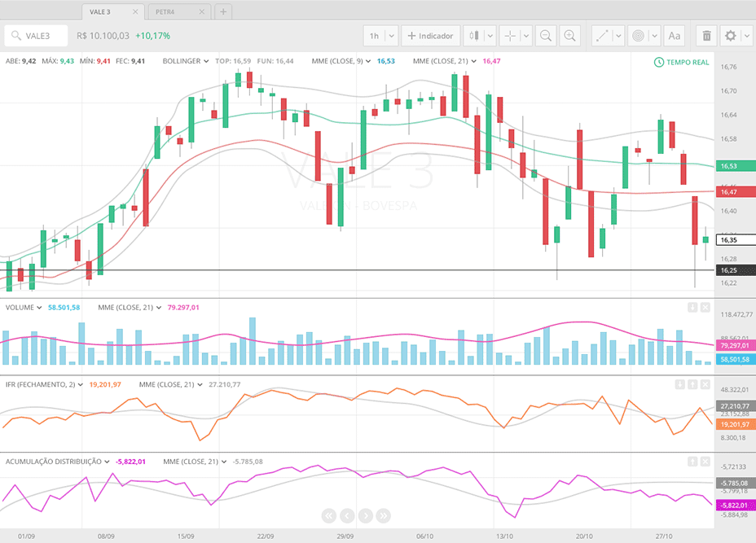
Task: Step chart forward with single right arrow
Action: pyautogui.click(x=366, y=516)
